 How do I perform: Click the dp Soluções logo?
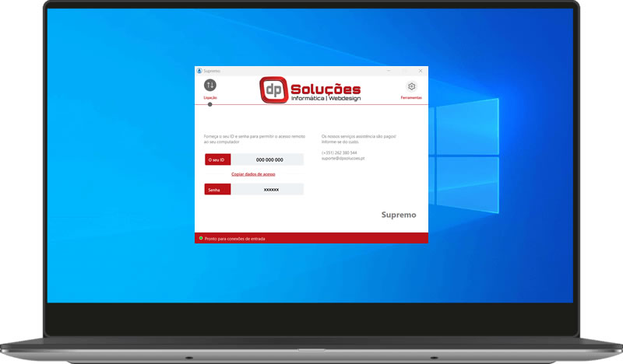tap(310, 89)
